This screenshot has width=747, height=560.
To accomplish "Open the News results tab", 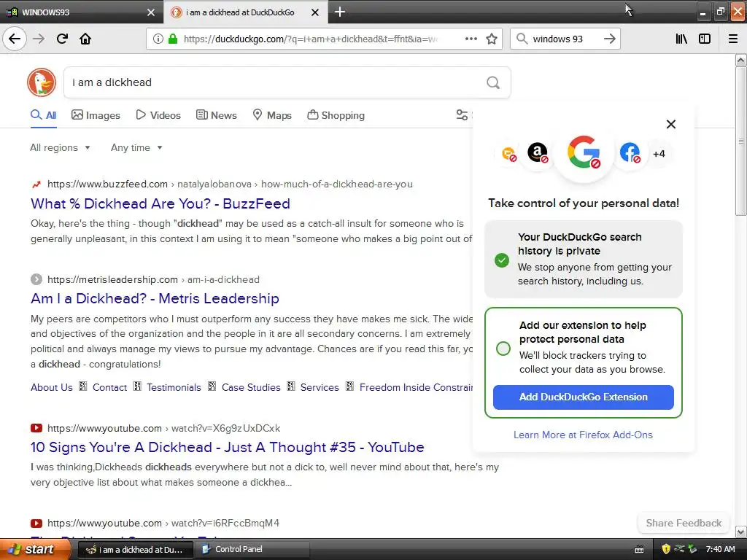I will click(217, 115).
